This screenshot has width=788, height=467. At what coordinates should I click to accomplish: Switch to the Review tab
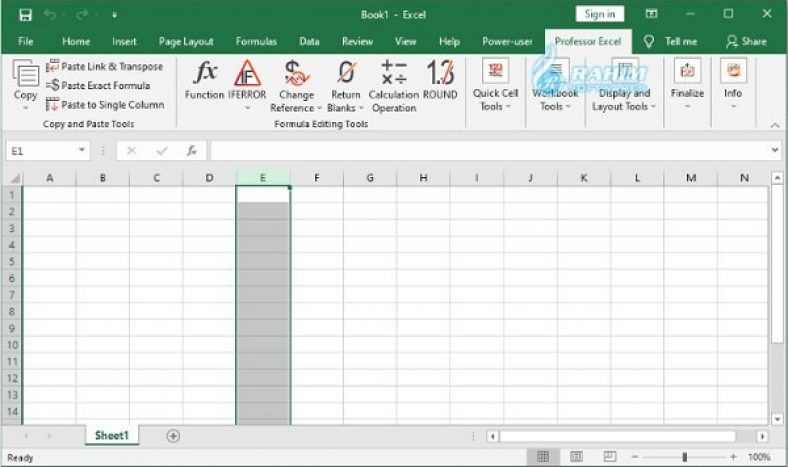pyautogui.click(x=357, y=42)
